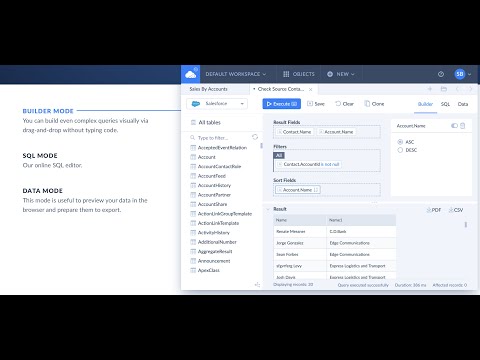Add a new query tab plus icon
Screen dimensions: 480x360
430,89
